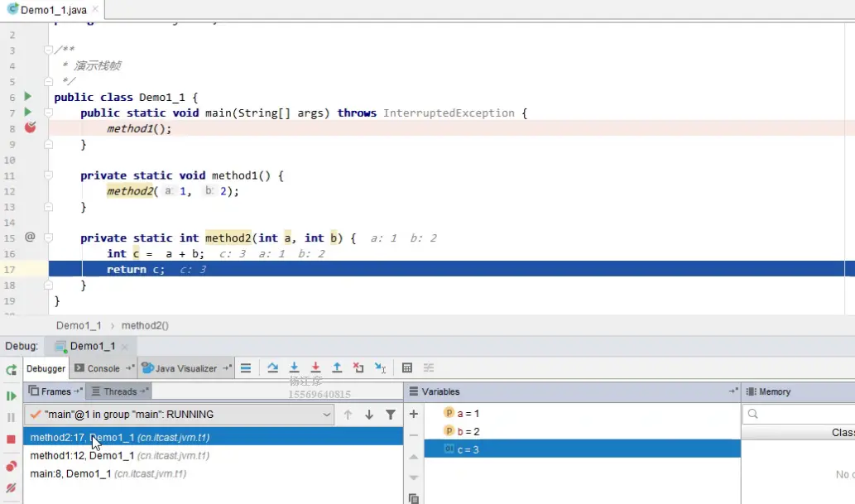The height and width of the screenshot is (504, 855).
Task: Click the Run to Cursor icon
Action: [x=380, y=368]
